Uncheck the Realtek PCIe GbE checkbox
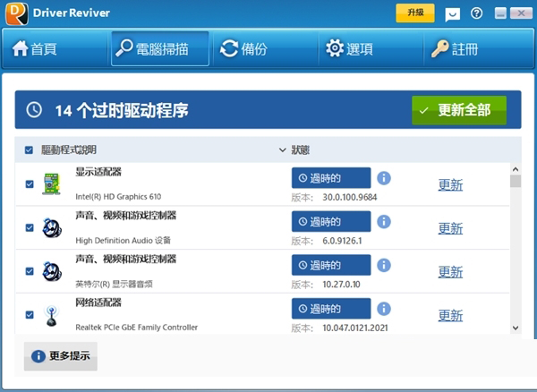 point(30,315)
